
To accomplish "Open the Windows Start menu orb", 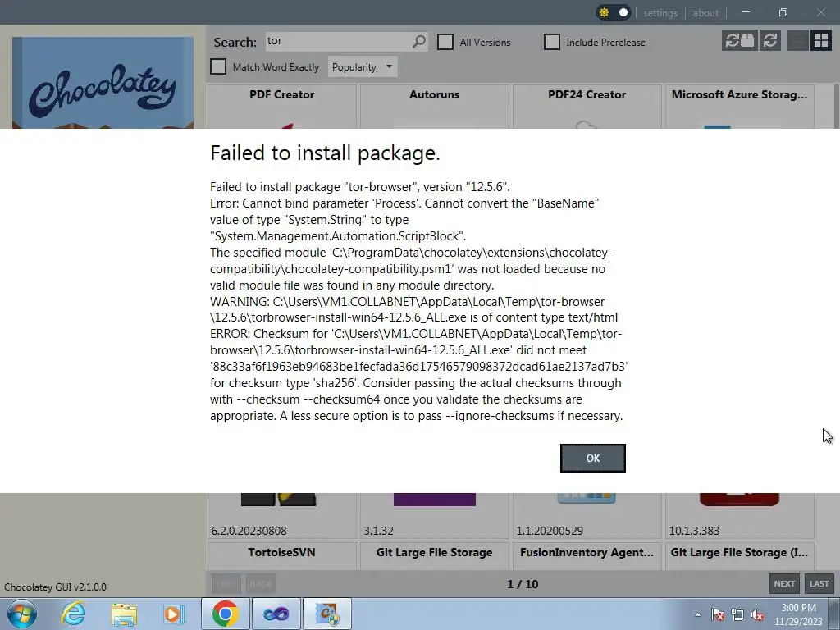I will click(22, 614).
